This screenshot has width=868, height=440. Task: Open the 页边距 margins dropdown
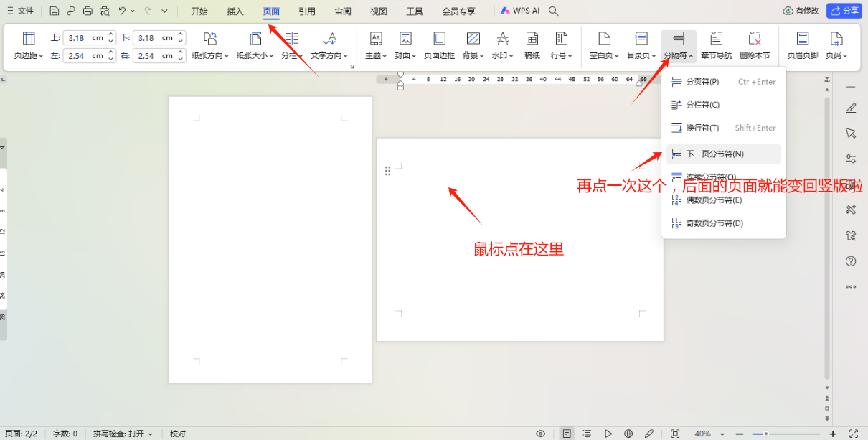tap(29, 45)
